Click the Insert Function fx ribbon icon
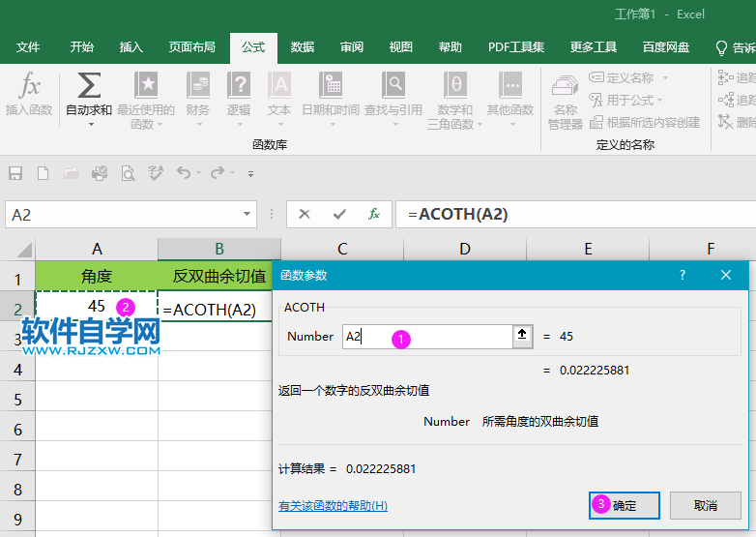 click(x=29, y=96)
